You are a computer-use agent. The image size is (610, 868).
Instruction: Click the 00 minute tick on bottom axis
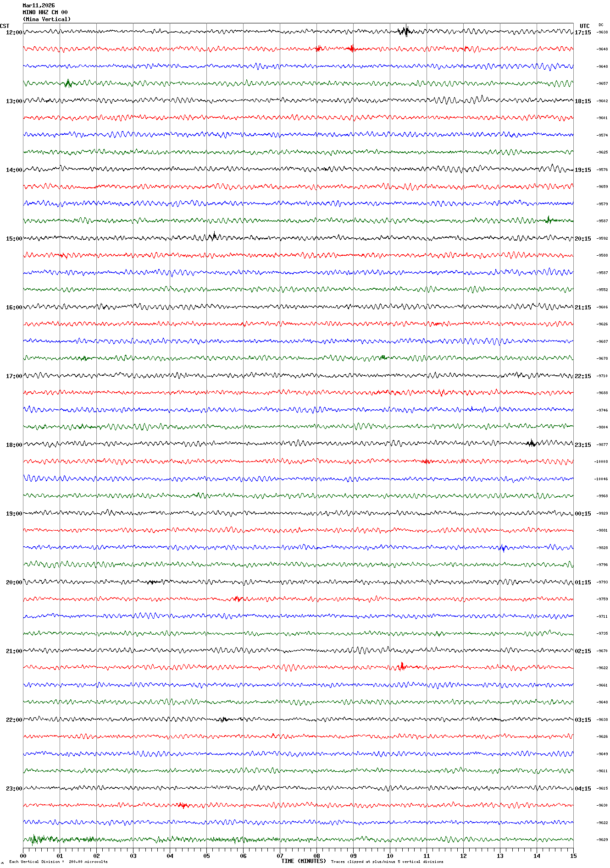pos(23,856)
